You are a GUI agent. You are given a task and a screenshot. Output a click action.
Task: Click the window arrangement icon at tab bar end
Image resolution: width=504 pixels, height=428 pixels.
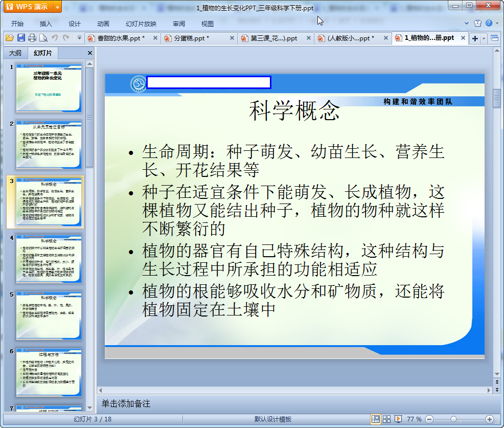point(495,38)
